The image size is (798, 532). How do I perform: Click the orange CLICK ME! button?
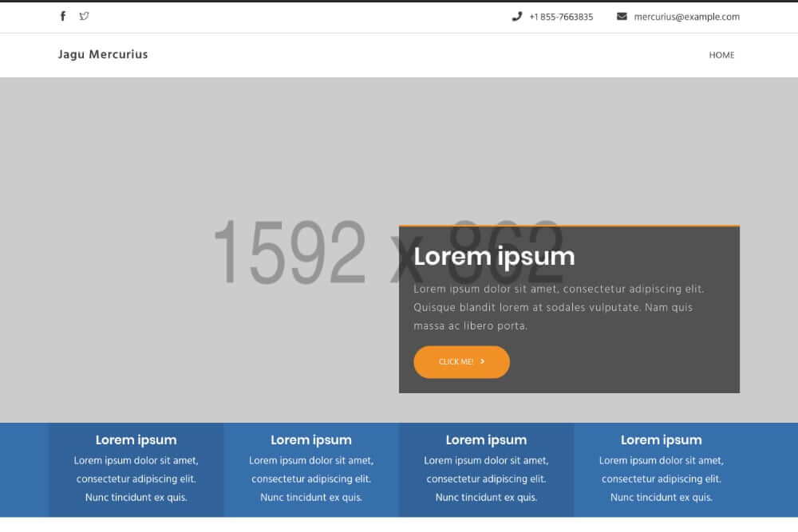tap(461, 362)
